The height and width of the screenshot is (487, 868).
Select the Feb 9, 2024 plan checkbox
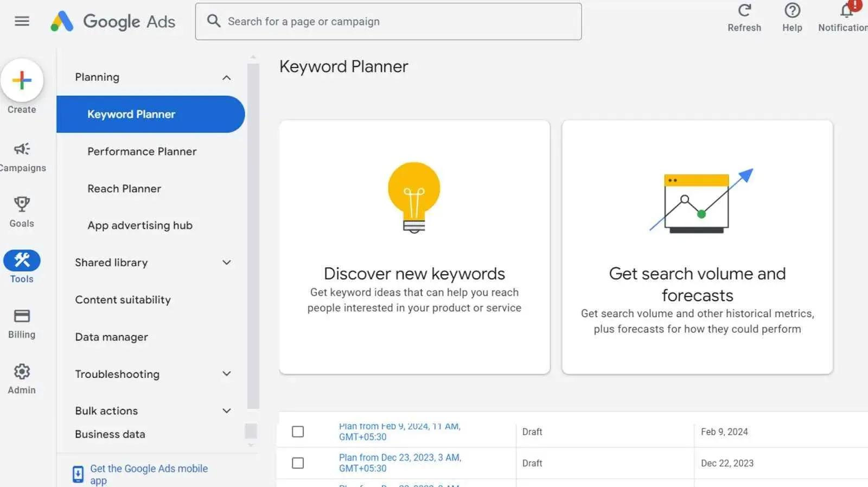click(x=298, y=432)
